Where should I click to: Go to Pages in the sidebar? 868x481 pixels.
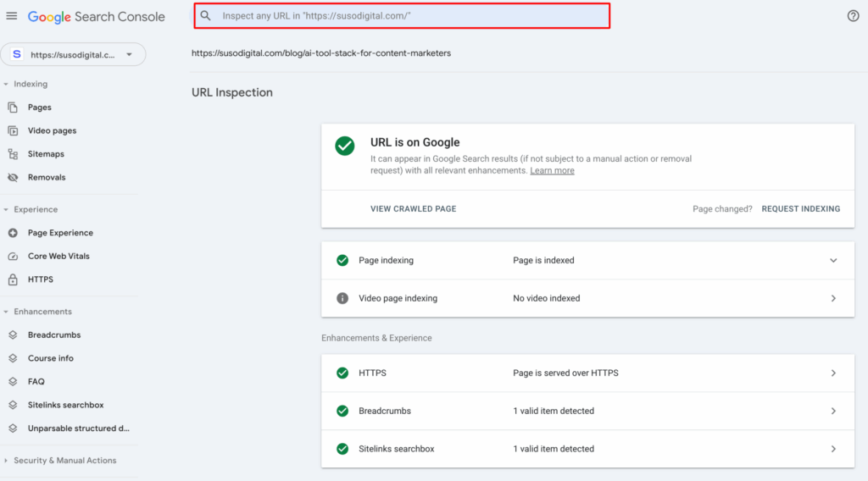tap(39, 108)
